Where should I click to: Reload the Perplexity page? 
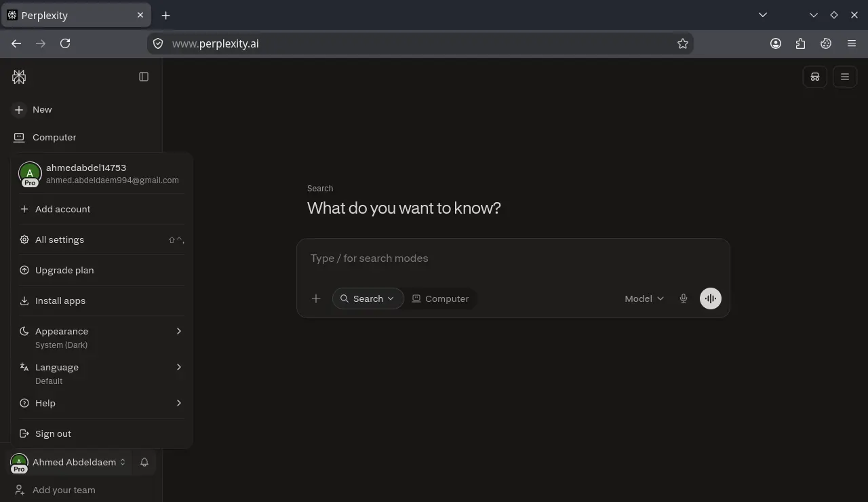[x=65, y=43]
